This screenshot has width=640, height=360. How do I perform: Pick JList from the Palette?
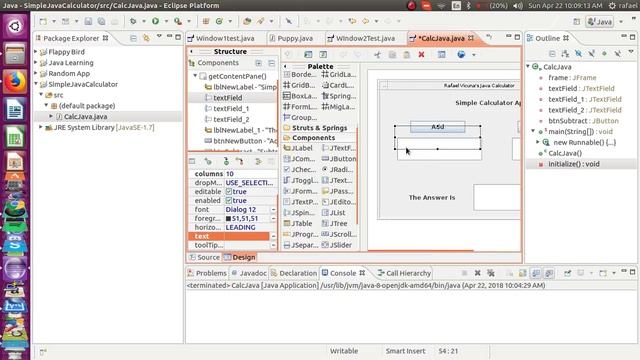tap(333, 213)
